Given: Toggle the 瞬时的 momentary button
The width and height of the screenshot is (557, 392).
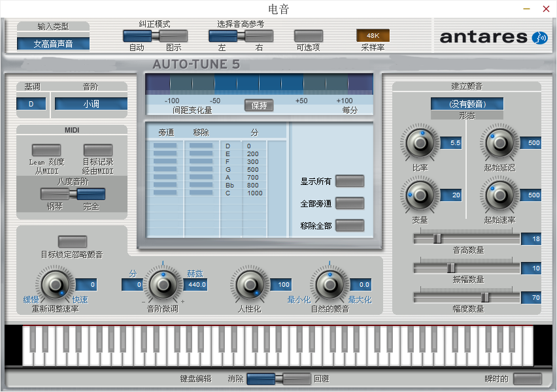Looking at the screenshot, I should click(528, 378).
